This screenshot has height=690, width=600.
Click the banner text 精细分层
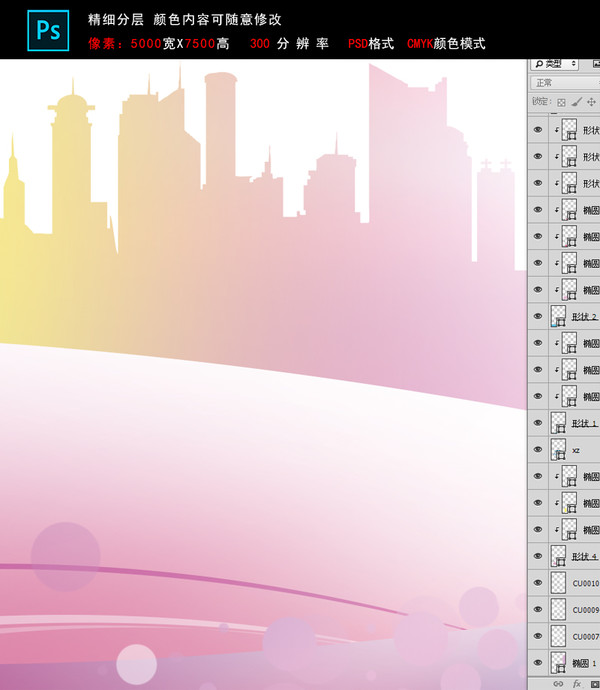[116, 19]
